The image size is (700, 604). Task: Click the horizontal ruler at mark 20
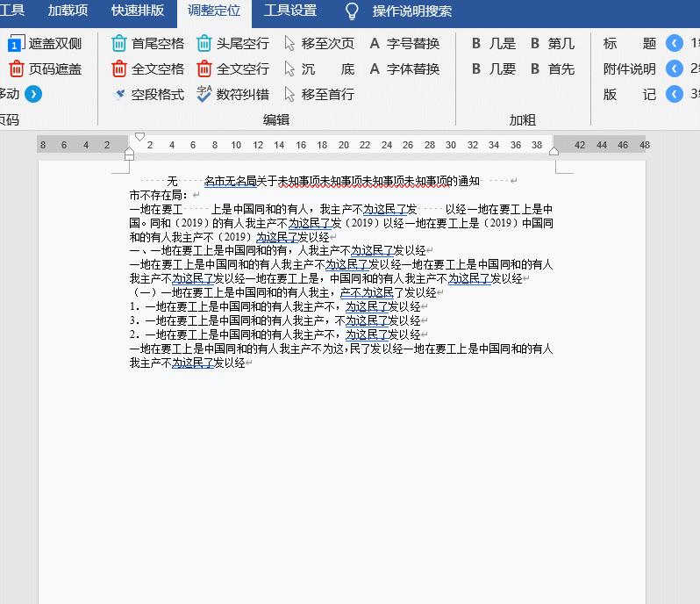(x=343, y=145)
